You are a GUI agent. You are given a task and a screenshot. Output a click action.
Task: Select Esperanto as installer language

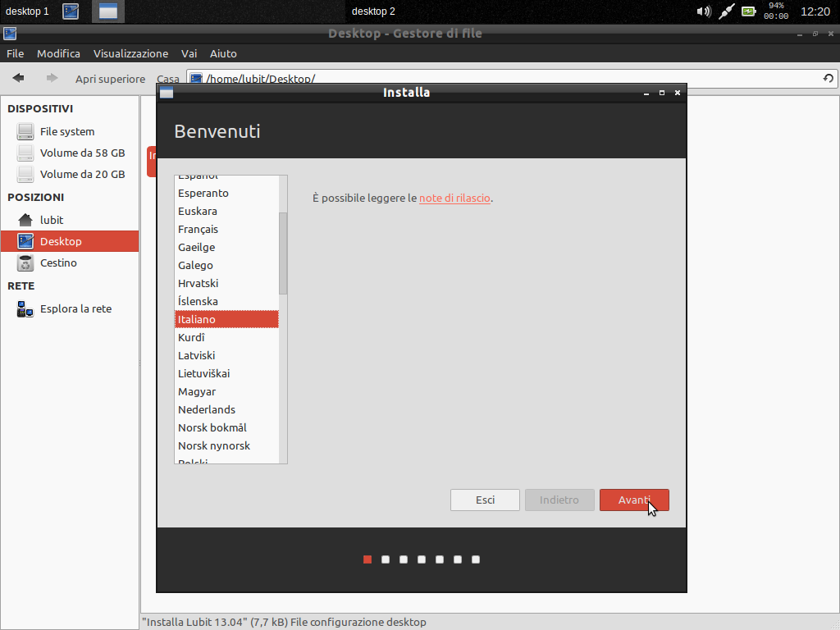click(203, 193)
